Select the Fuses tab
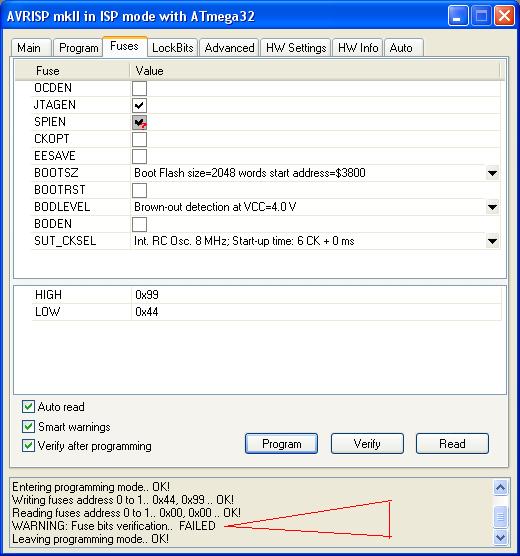 [125, 46]
